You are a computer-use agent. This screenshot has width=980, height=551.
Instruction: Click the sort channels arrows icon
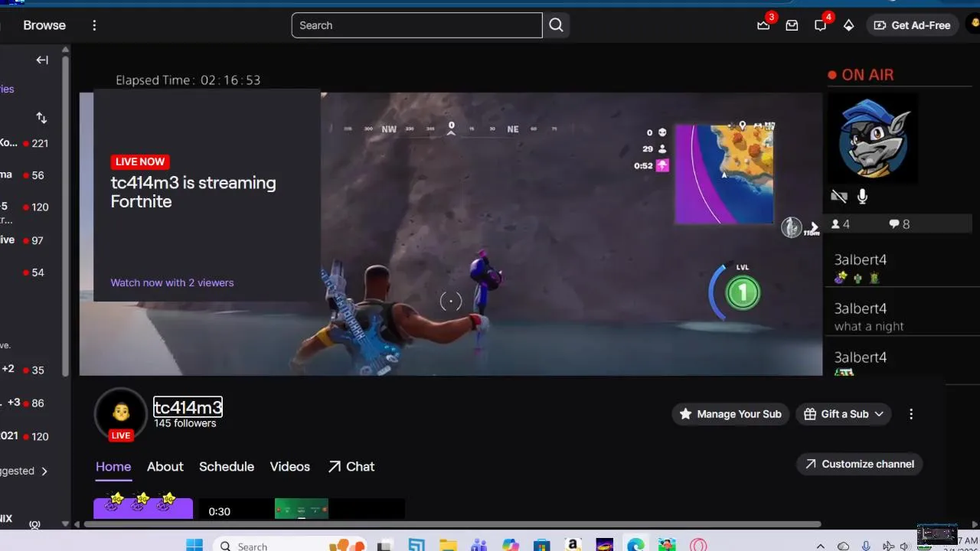click(x=41, y=118)
